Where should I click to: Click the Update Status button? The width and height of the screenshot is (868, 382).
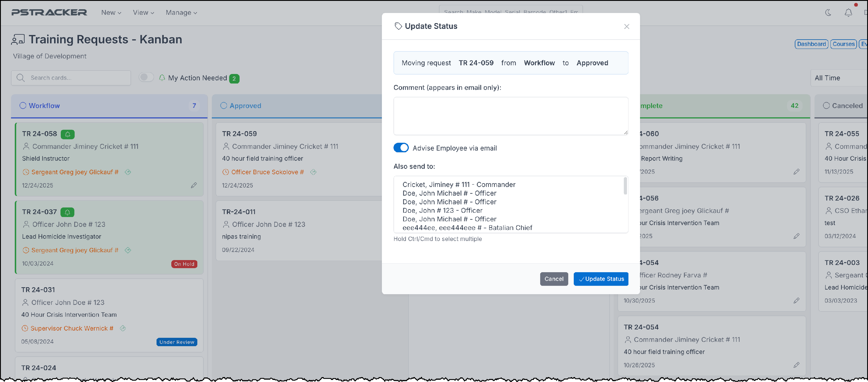tap(601, 279)
